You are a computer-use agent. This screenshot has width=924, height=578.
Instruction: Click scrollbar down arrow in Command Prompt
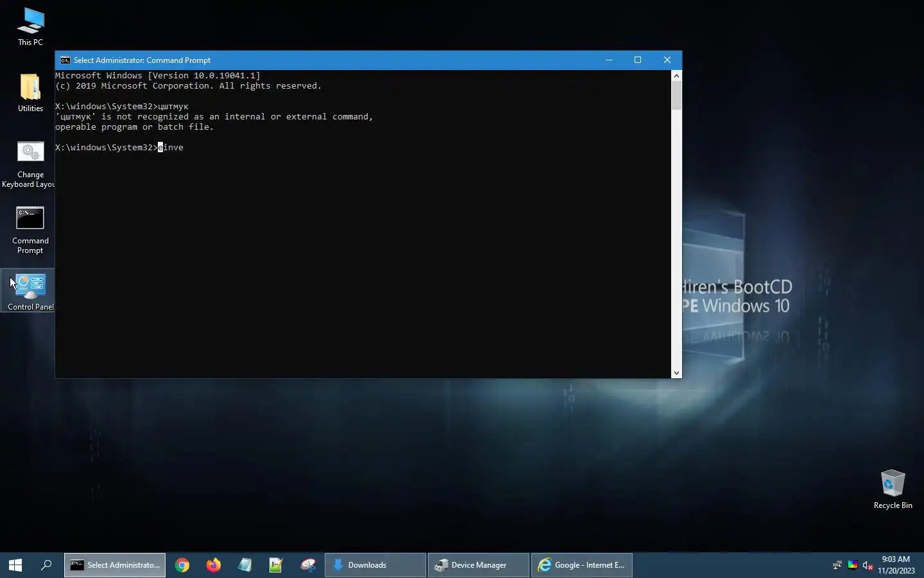point(676,373)
